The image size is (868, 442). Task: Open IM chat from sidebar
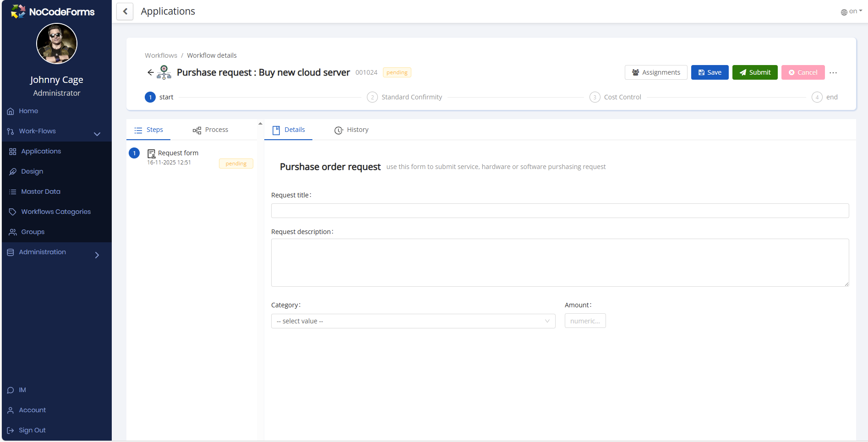(22, 390)
